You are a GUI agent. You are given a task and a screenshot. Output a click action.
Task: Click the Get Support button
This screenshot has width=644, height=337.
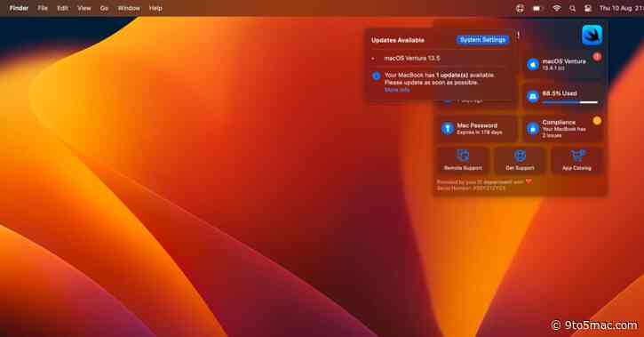pos(520,161)
